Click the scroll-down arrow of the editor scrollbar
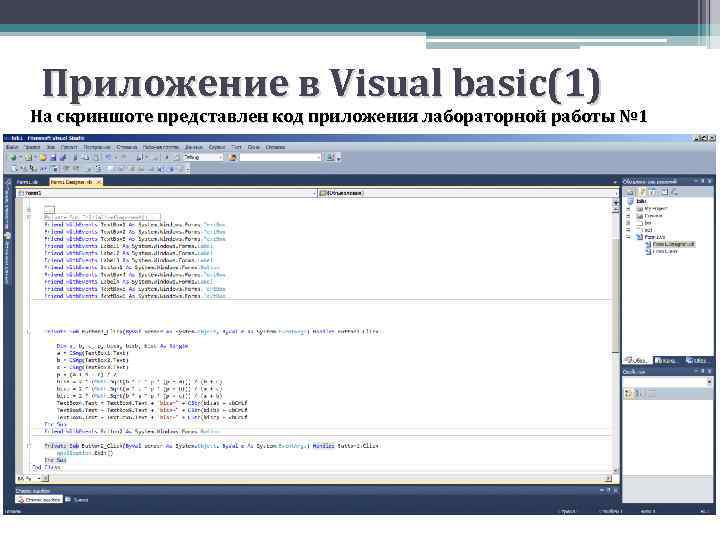 pos(616,471)
